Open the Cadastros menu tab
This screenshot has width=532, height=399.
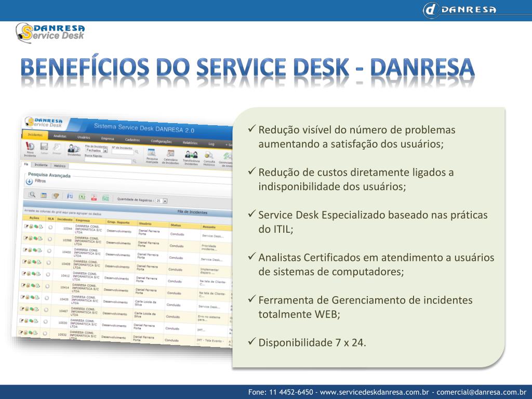pos(132,140)
